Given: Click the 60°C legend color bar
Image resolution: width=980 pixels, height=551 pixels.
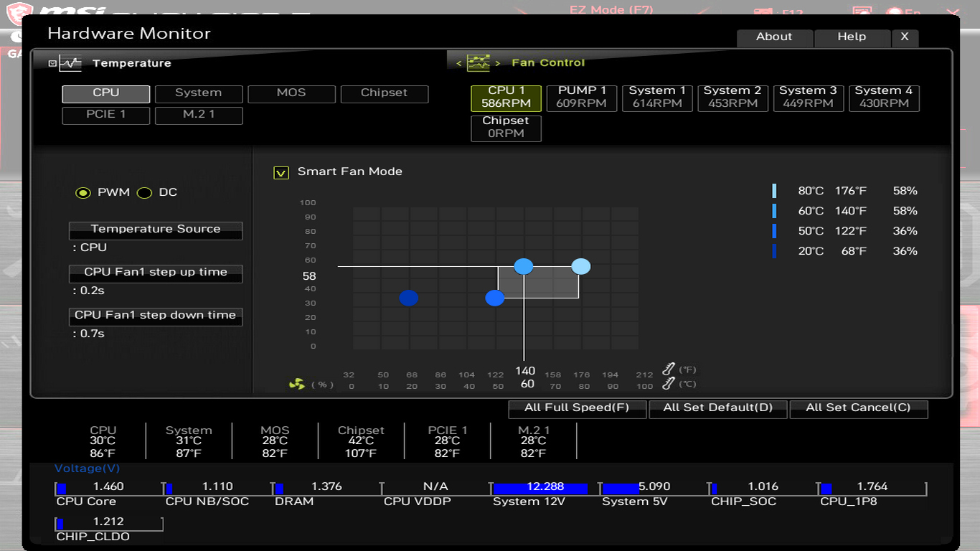Looking at the screenshot, I should click(x=774, y=211).
